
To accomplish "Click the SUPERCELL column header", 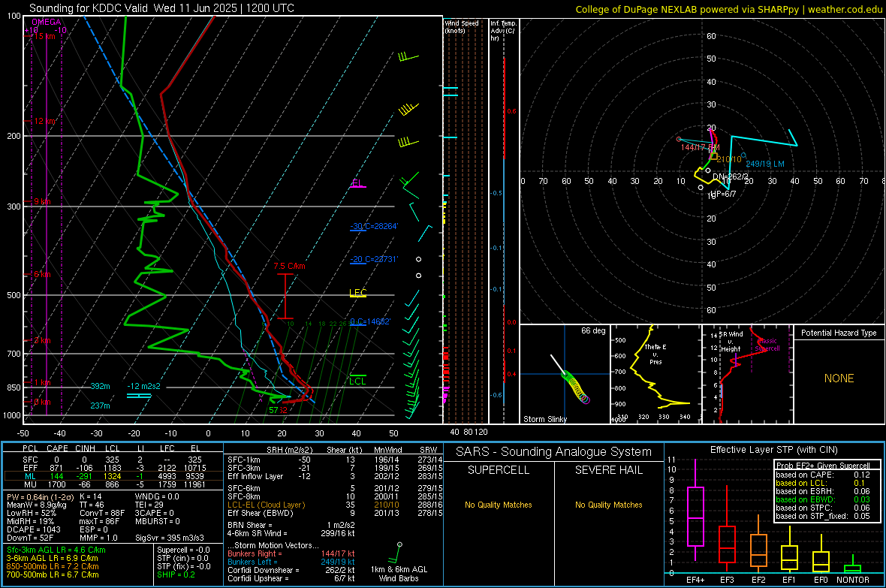I will tap(499, 470).
